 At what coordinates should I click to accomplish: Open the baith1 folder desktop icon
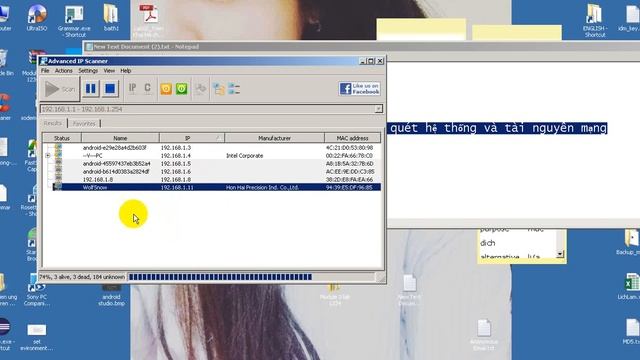pyautogui.click(x=111, y=18)
